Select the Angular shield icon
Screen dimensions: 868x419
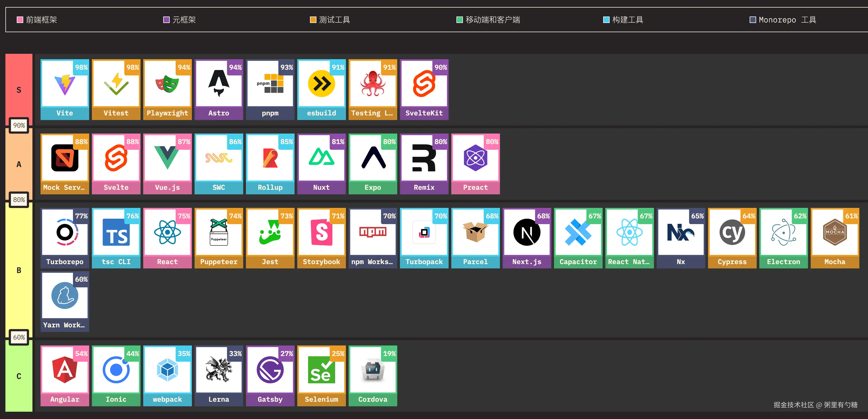point(65,370)
